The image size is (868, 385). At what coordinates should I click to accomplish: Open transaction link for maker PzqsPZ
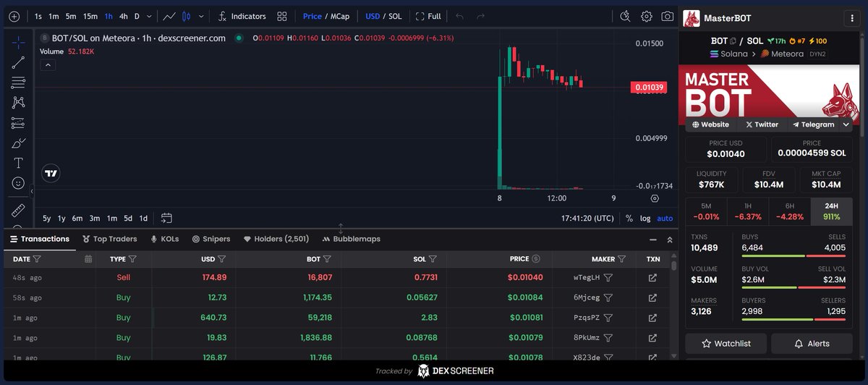click(x=652, y=318)
